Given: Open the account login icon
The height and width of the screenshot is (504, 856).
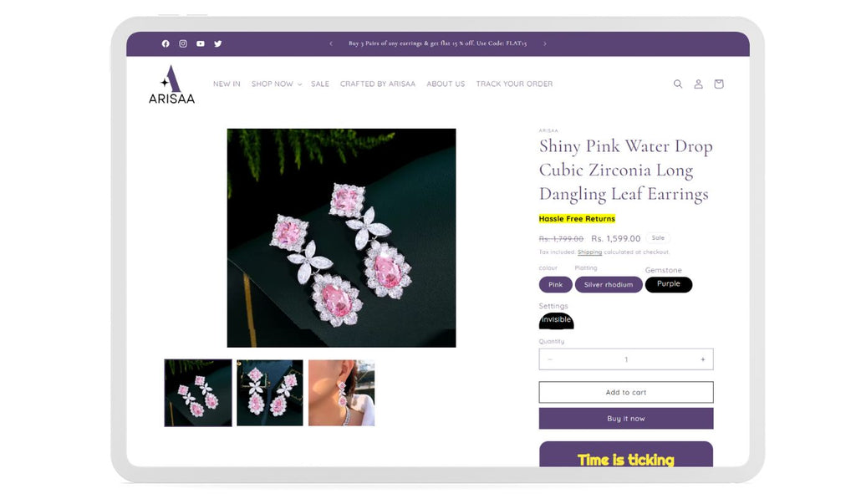Looking at the screenshot, I should click(698, 84).
